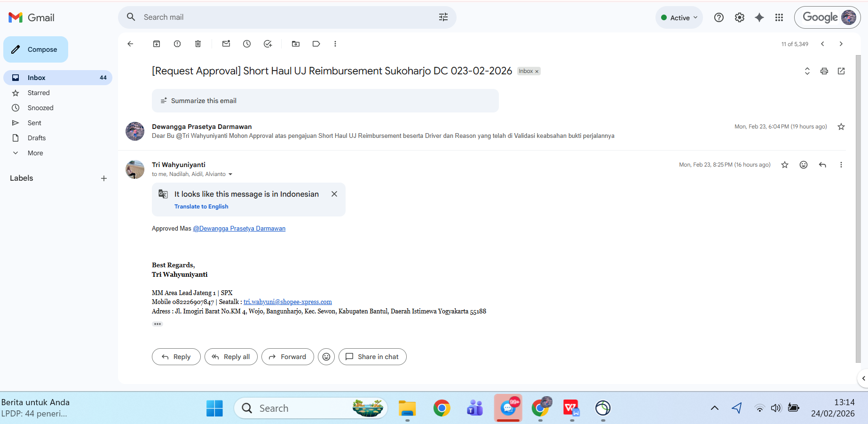This screenshot has height=424, width=868.
Task: Add this email to Tasks
Action: [x=268, y=44]
